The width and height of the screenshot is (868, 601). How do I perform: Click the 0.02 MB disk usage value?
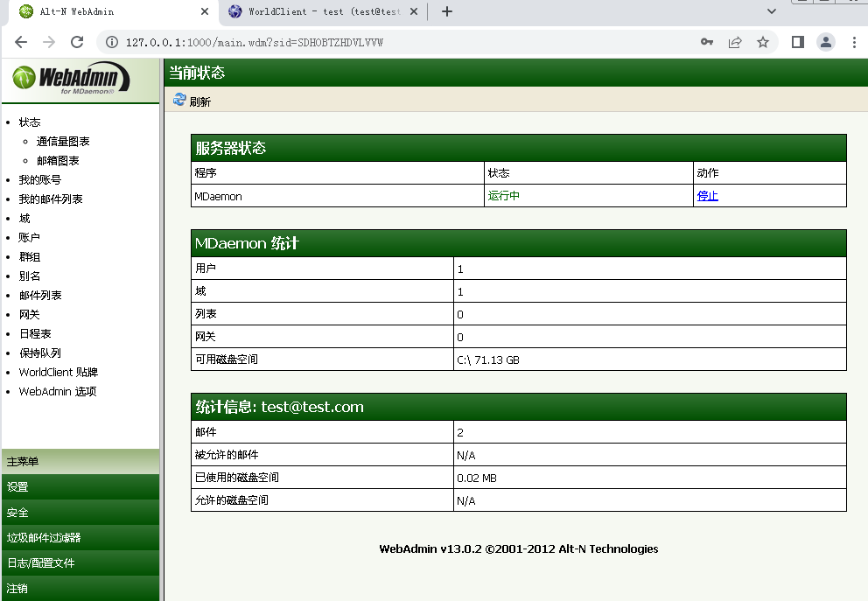[477, 479]
